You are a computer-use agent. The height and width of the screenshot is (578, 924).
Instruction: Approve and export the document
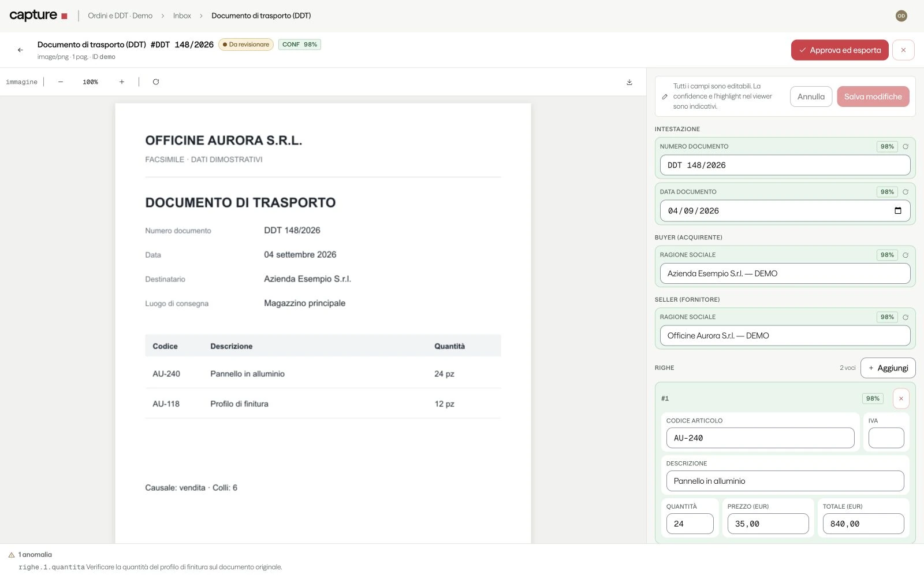pos(840,50)
